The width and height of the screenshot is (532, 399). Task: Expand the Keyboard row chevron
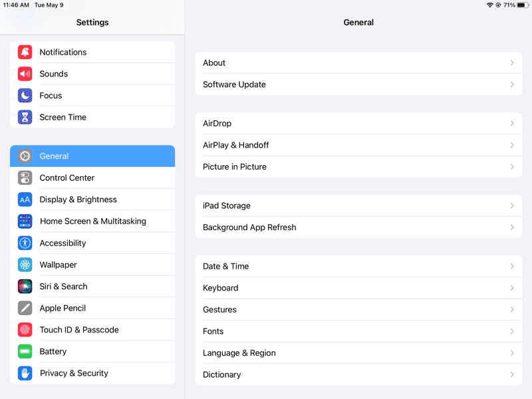(512, 288)
